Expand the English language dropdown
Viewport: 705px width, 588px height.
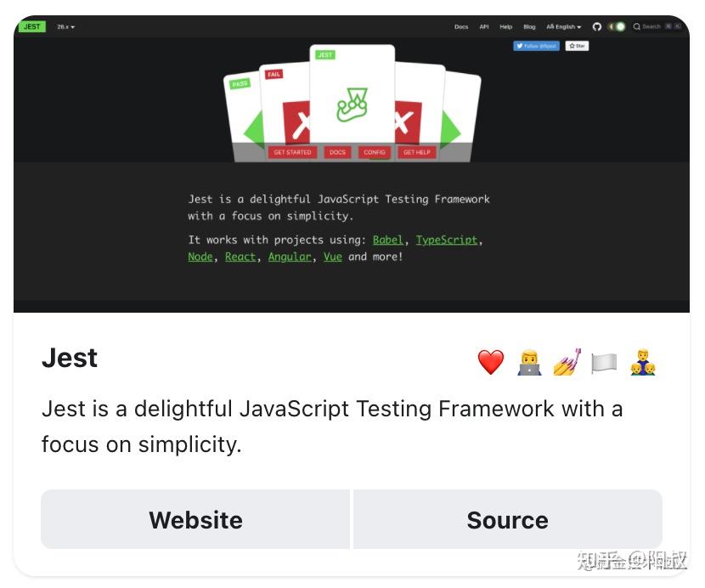tap(563, 27)
